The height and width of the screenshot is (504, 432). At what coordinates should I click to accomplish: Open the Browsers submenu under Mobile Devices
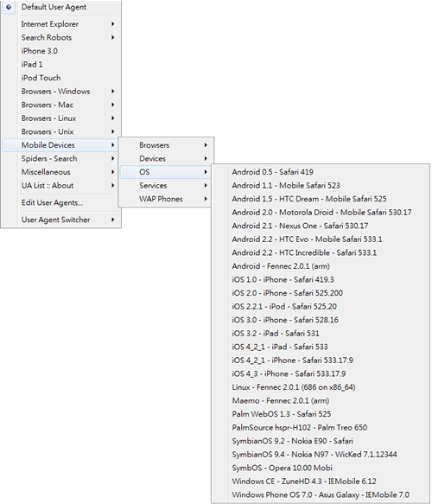pos(166,145)
